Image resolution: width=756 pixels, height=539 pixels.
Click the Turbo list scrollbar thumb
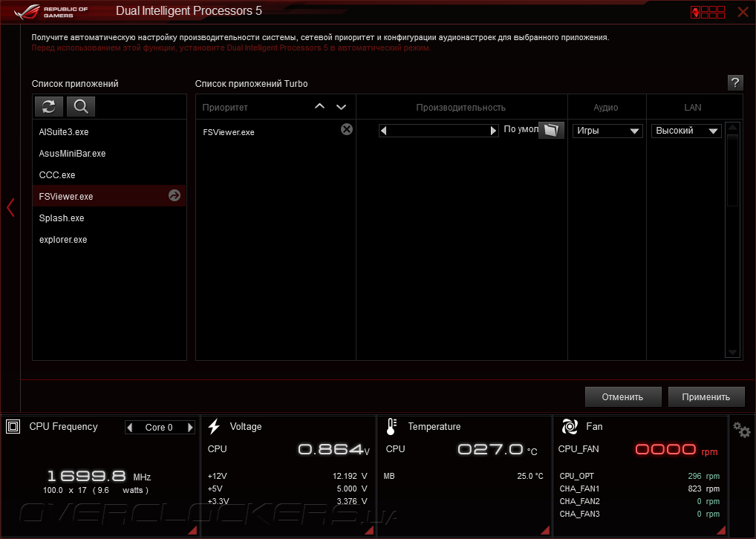click(732, 170)
